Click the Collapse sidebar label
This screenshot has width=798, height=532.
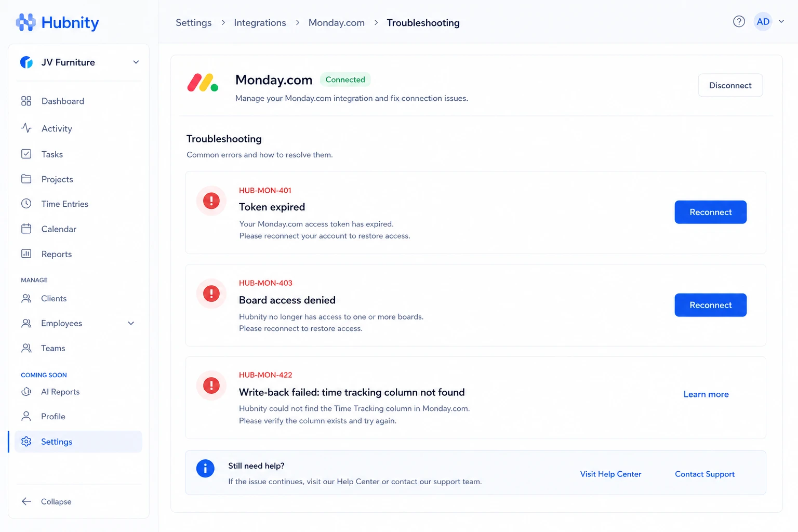(56, 501)
